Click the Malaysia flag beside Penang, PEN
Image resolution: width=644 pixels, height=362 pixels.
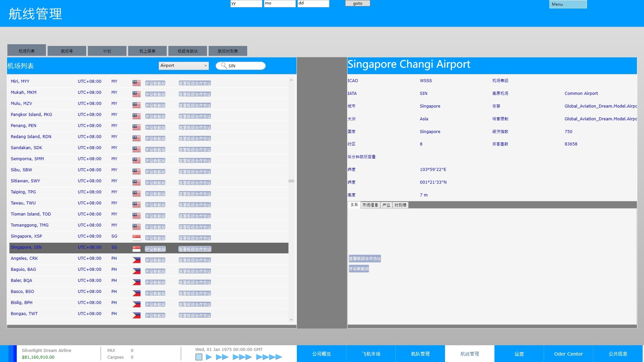click(x=137, y=127)
